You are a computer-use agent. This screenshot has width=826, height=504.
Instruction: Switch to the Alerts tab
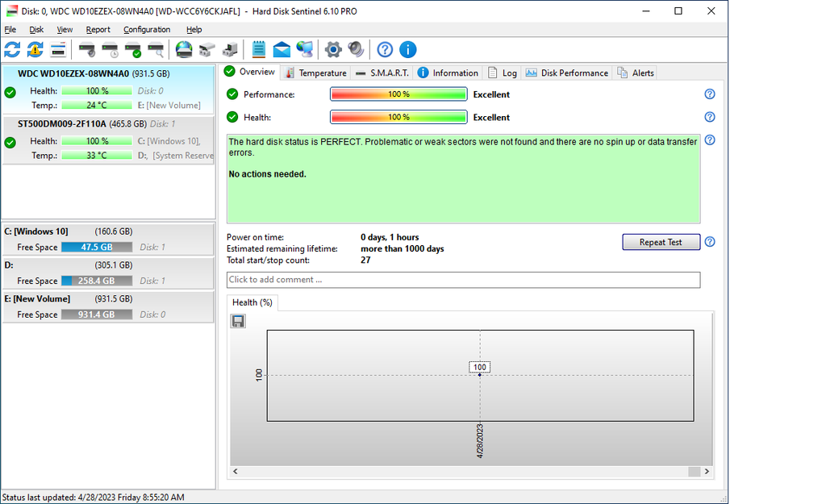636,73
